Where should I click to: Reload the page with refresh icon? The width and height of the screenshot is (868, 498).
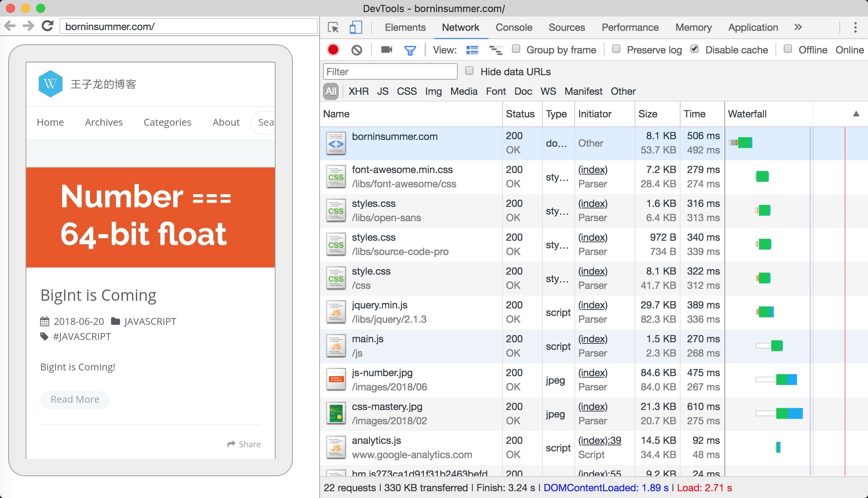point(47,26)
